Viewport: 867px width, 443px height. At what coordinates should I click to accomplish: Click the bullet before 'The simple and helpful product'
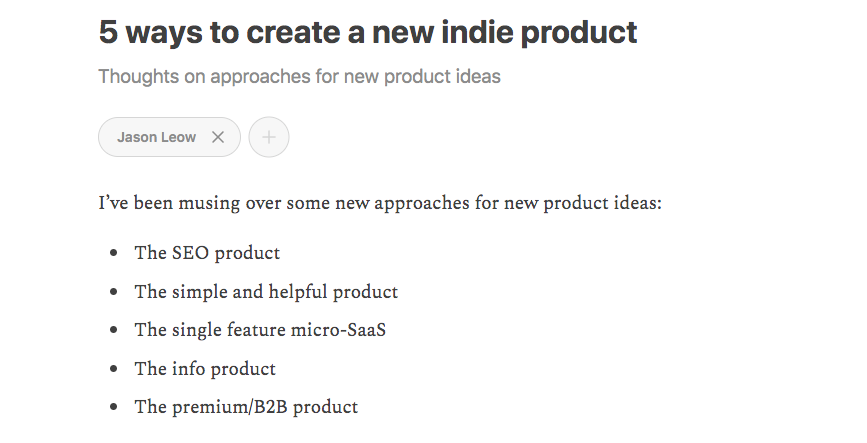coord(115,293)
